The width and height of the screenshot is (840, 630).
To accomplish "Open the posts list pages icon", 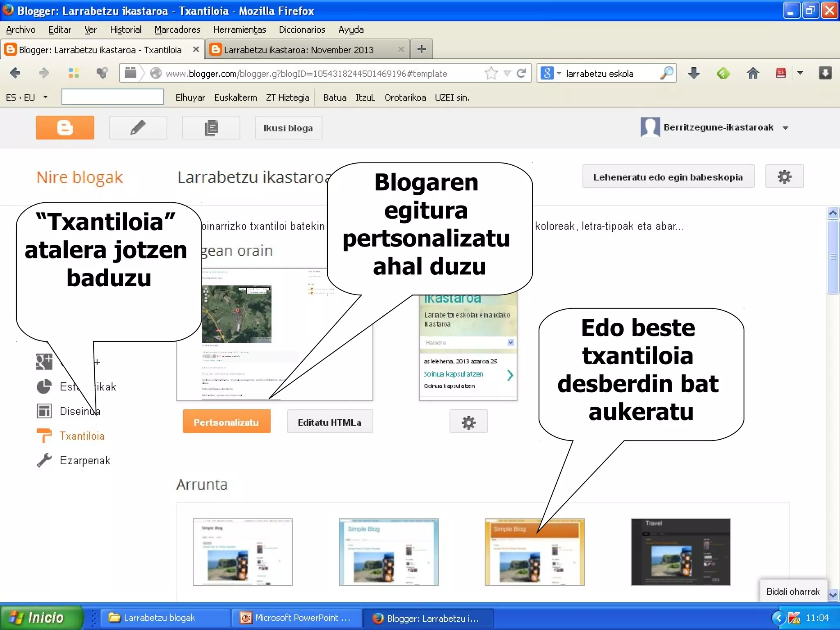I will point(211,128).
